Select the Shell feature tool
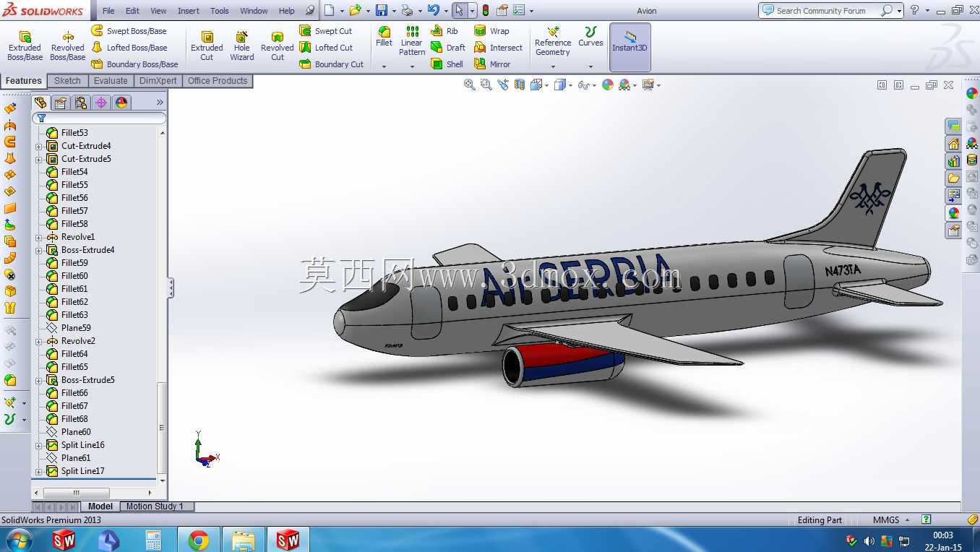This screenshot has width=980, height=552. 447,64
